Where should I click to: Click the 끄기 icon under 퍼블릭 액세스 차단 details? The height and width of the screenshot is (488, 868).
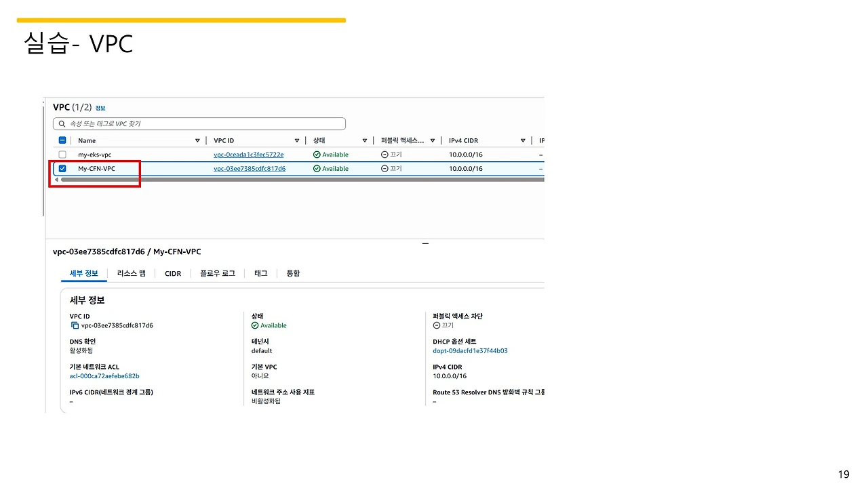click(437, 325)
